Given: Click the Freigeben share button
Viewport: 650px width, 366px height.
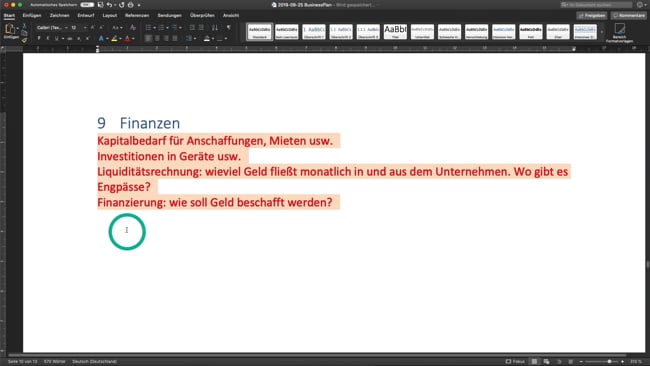Looking at the screenshot, I should [592, 15].
